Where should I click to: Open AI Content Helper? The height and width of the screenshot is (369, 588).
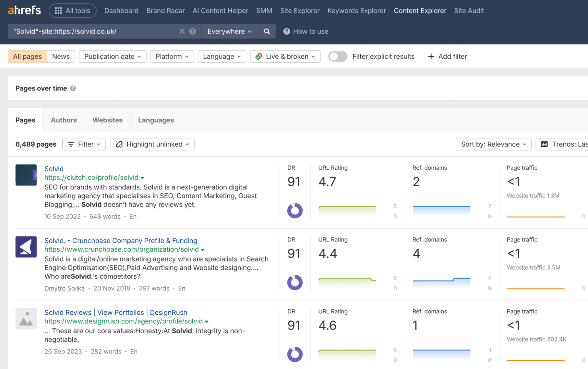221,11
